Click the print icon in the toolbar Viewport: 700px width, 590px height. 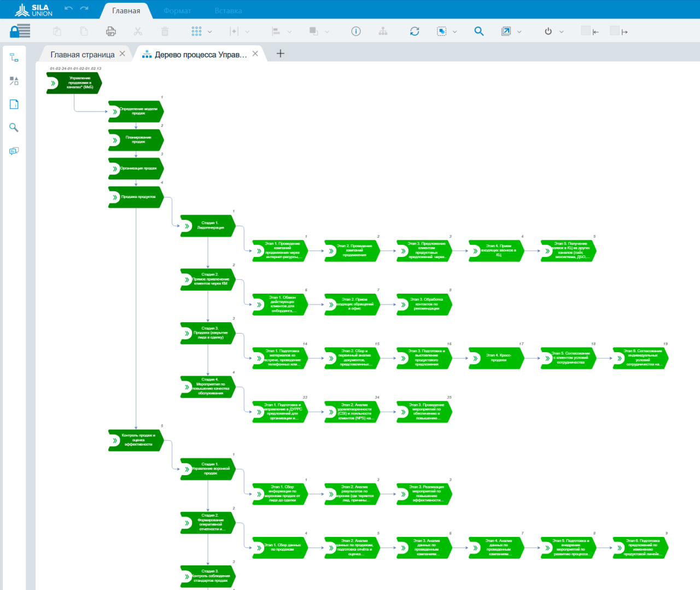click(110, 32)
